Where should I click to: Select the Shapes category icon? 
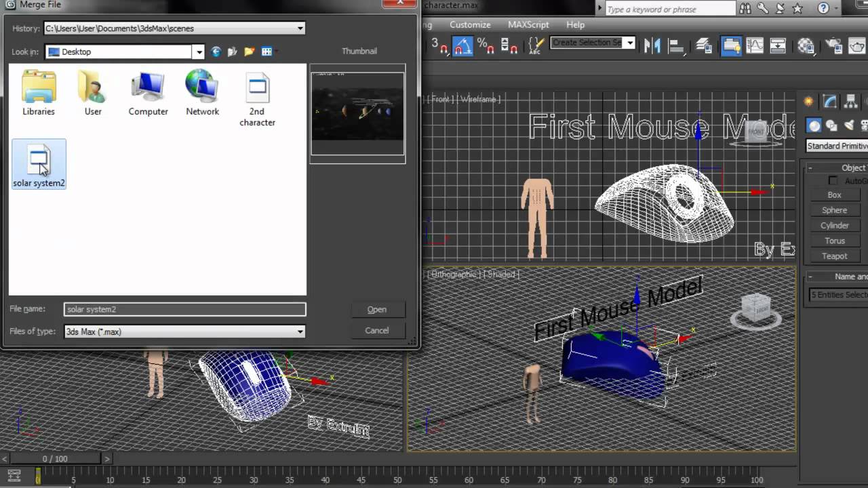(831, 125)
